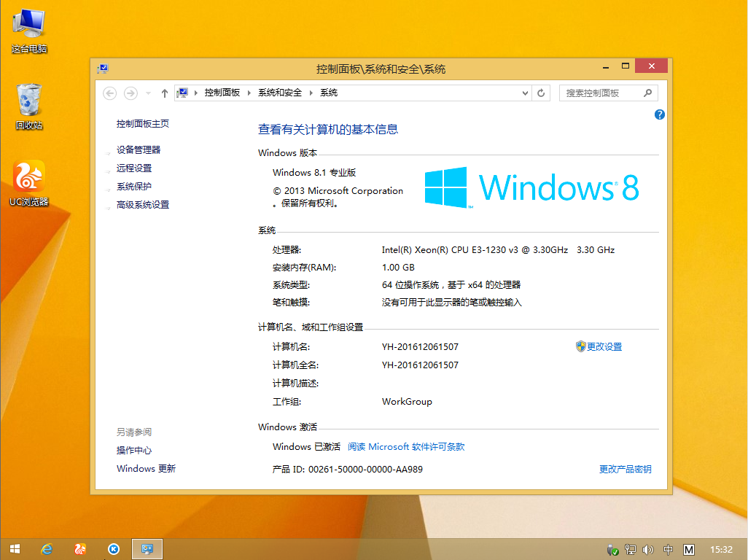Viewport: 748px width, 560px height.
Task: Click the Windows Start button
Action: [x=15, y=548]
